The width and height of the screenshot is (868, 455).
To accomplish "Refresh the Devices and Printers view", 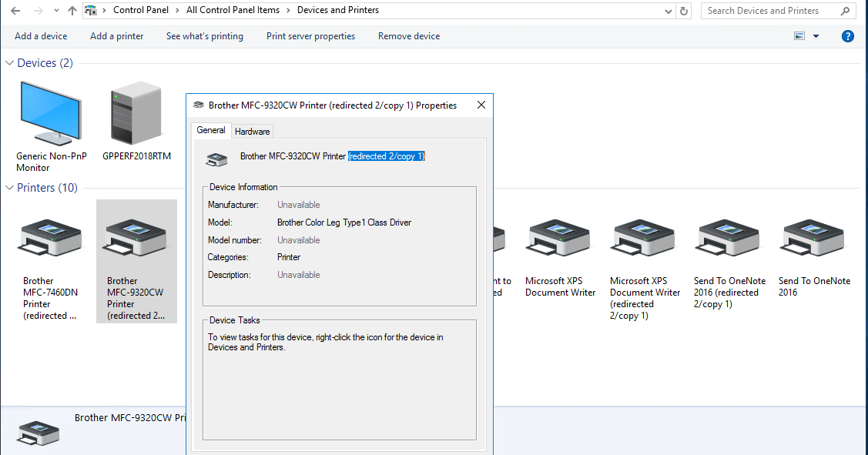I will (x=684, y=11).
